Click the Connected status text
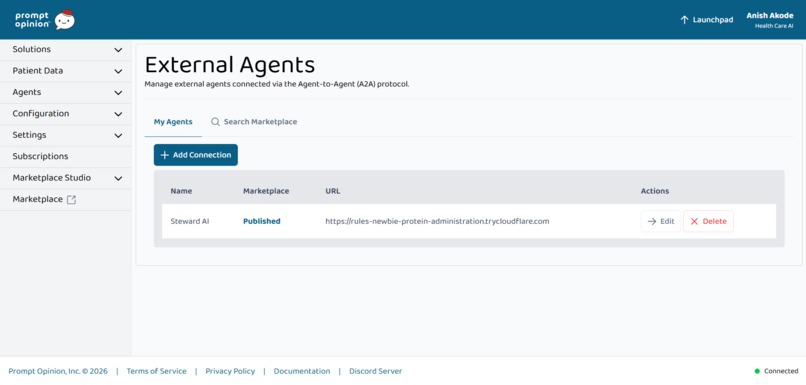Image resolution: width=806 pixels, height=385 pixels. point(781,371)
